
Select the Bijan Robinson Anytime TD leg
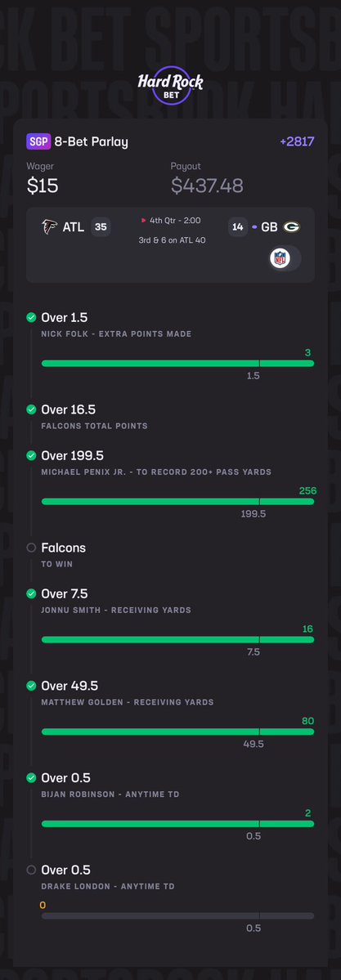170,806
